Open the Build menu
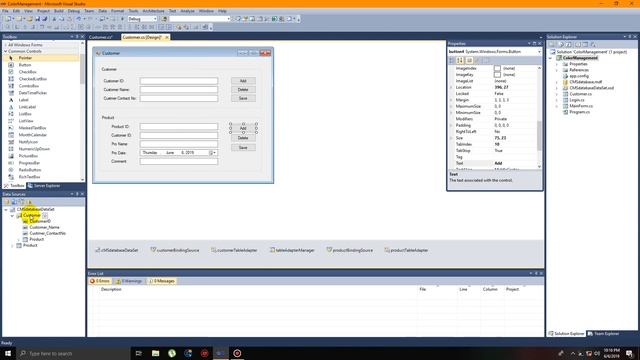The height and width of the screenshot is (360, 640). (59, 11)
